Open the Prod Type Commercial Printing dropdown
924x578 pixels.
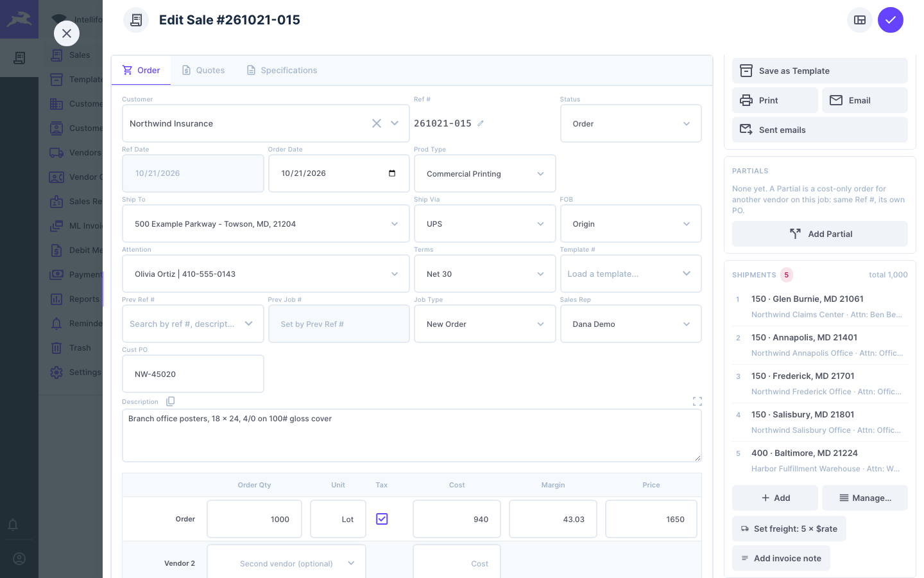click(x=485, y=173)
